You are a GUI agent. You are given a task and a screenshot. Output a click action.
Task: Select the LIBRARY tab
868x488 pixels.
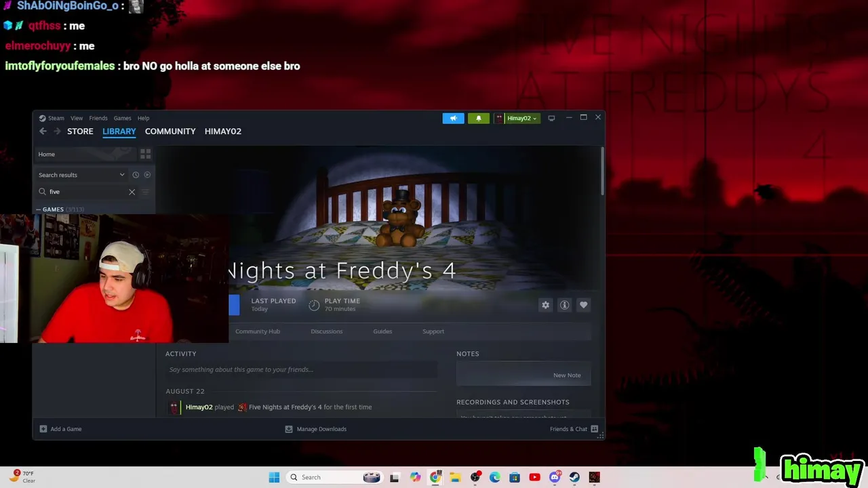(119, 131)
